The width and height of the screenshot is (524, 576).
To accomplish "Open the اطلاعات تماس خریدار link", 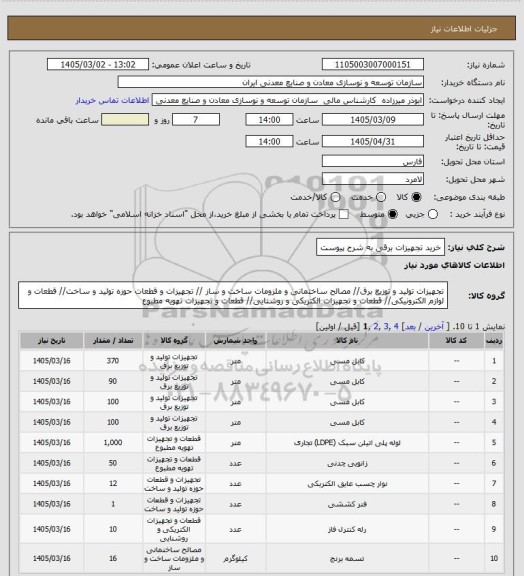I will [x=112, y=100].
